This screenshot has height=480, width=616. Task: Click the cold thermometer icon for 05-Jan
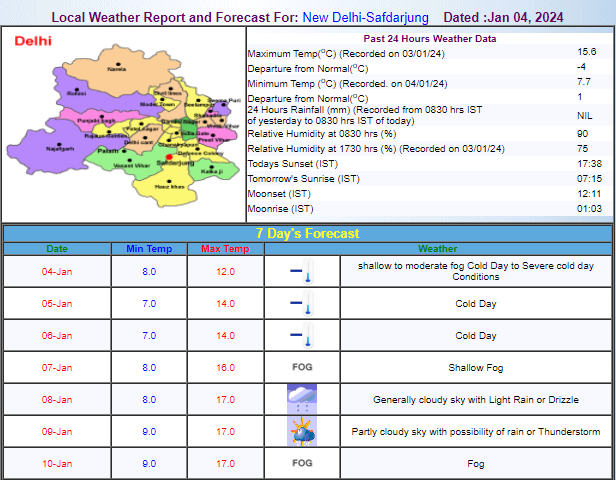(x=302, y=303)
